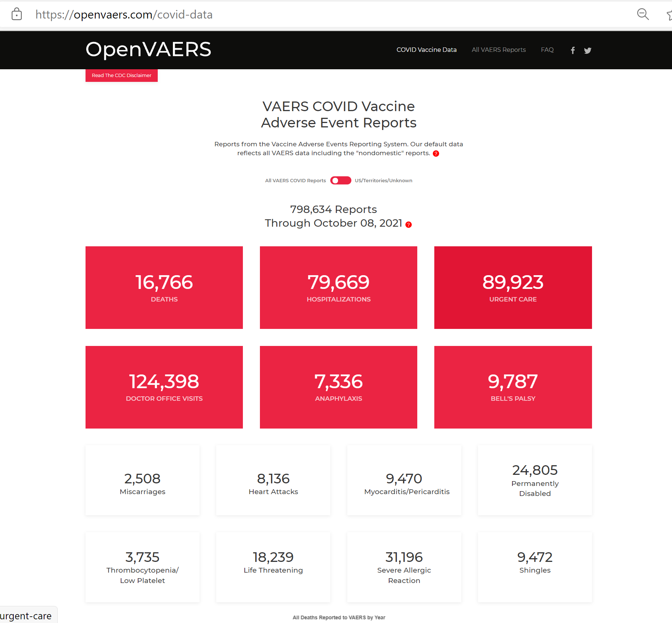The height and width of the screenshot is (623, 672).
Task: Toggle the All VAERS / US Territories switch
Action: [x=341, y=180]
